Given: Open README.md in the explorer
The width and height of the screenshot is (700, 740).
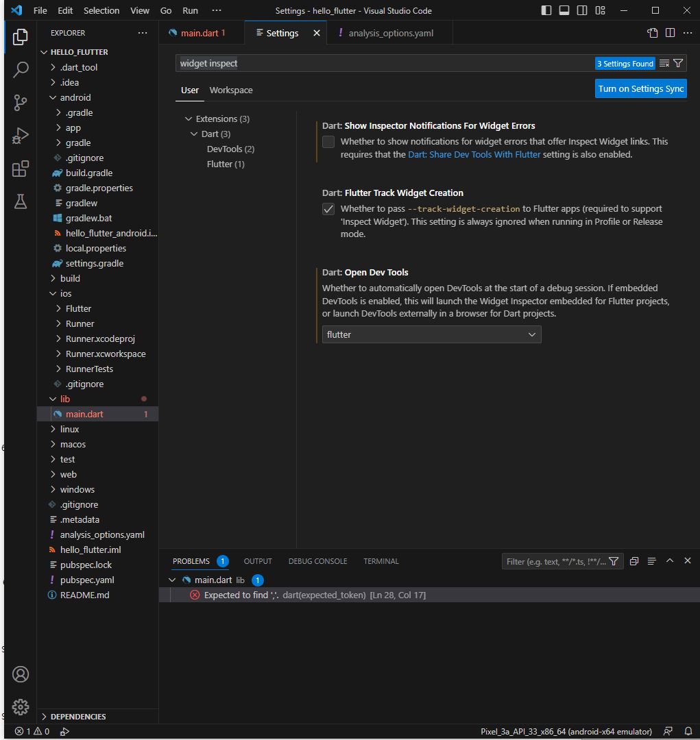Looking at the screenshot, I should click(x=84, y=595).
